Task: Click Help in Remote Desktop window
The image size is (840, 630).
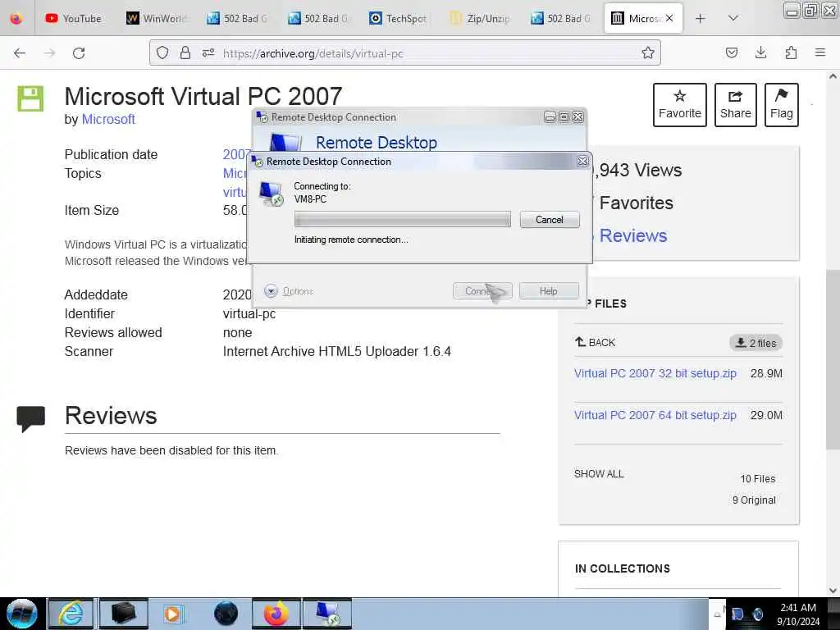Action: coord(549,291)
